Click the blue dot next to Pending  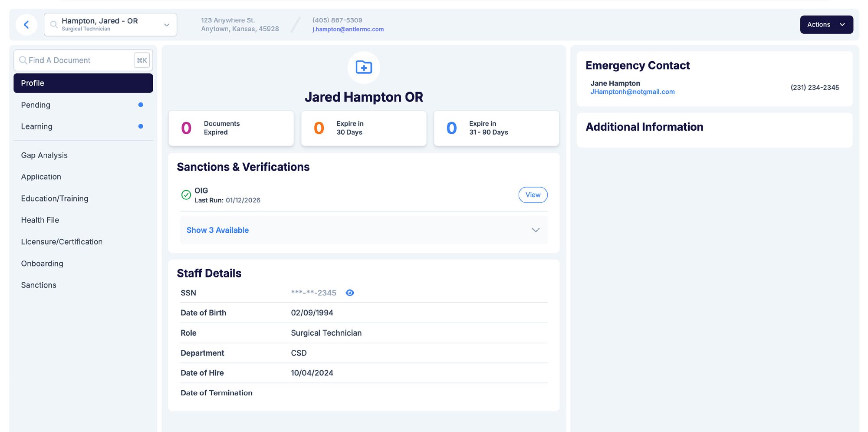(141, 105)
